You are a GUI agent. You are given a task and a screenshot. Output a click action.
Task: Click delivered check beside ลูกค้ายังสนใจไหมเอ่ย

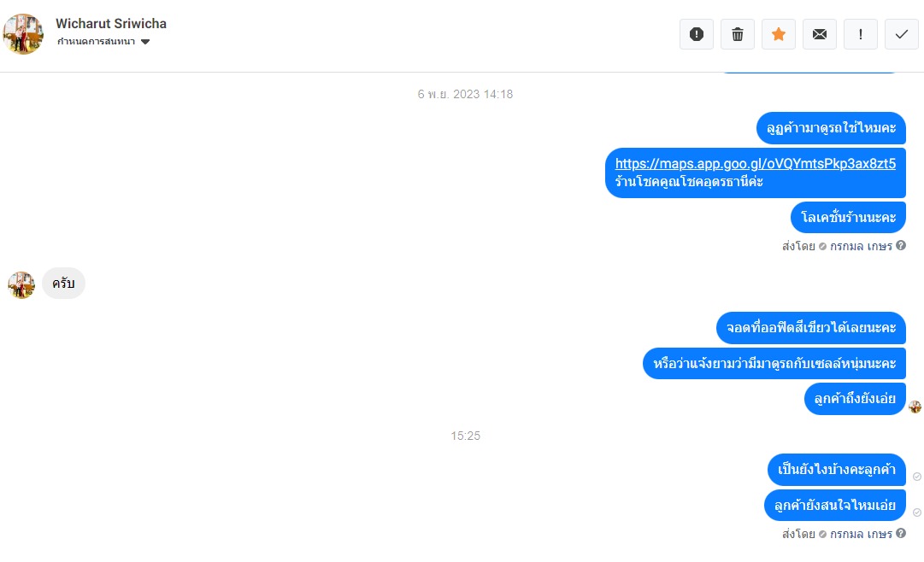pos(917,512)
